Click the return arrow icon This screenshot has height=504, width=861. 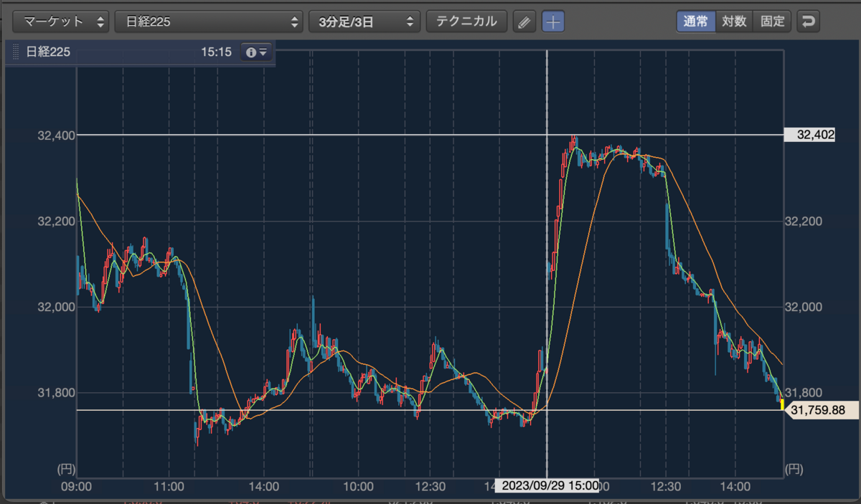click(808, 22)
